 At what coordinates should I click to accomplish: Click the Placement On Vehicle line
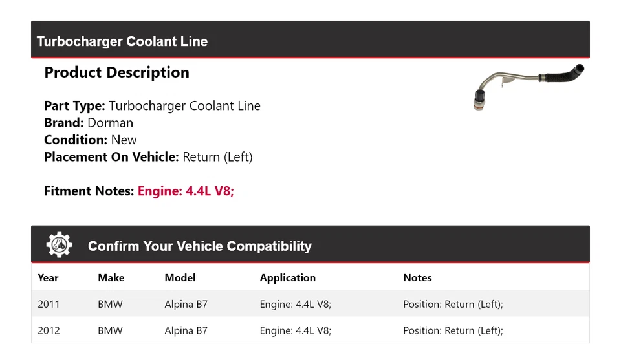click(x=148, y=156)
